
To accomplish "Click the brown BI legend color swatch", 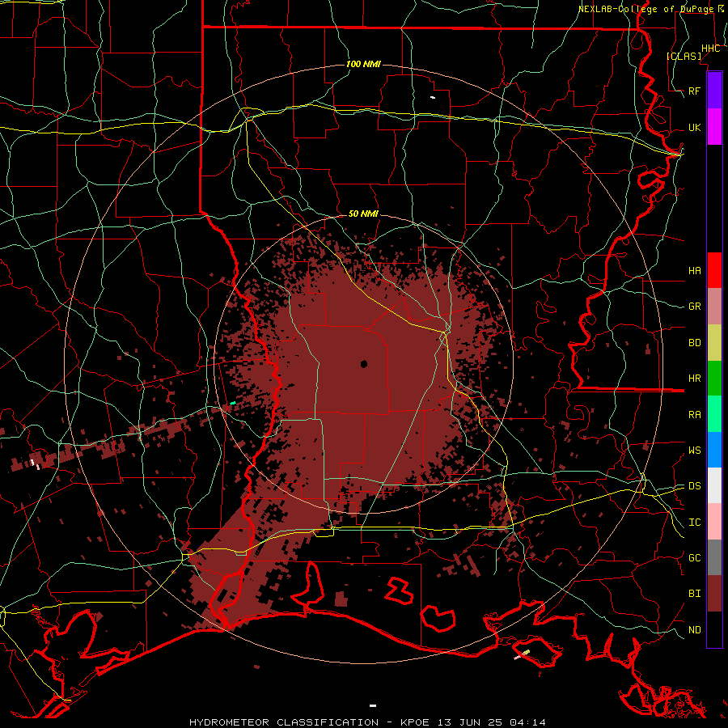I will click(714, 594).
